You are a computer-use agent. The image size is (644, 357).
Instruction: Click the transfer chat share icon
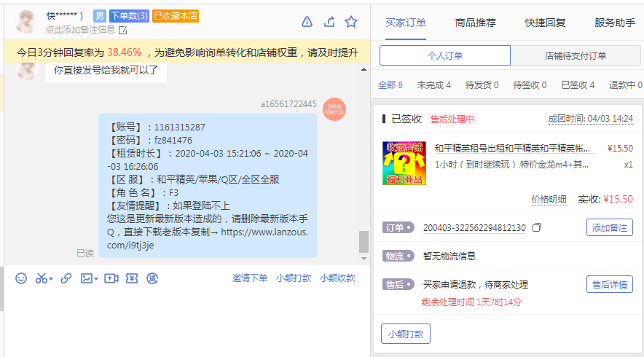tap(329, 22)
